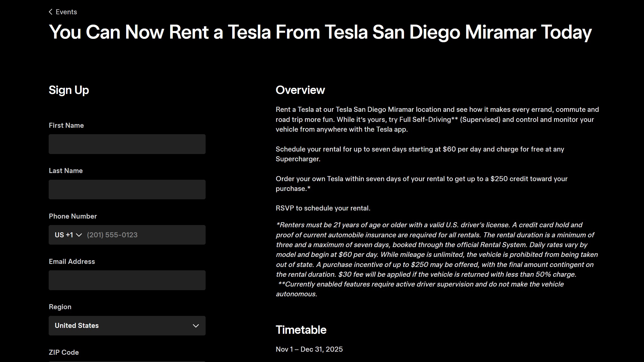
Task: Click the Nov 1 – Dec 31, 2025 date text
Action: [309, 349]
